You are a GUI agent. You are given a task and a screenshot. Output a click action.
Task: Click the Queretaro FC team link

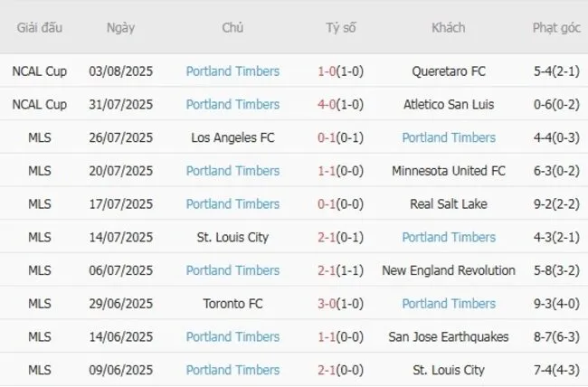[x=449, y=71]
